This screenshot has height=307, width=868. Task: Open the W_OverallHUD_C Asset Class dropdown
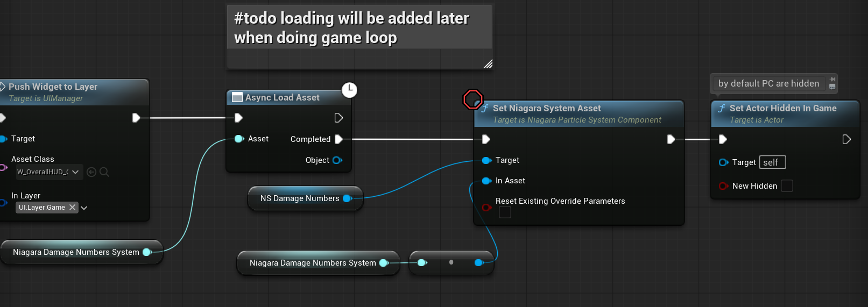pyautogui.click(x=75, y=172)
